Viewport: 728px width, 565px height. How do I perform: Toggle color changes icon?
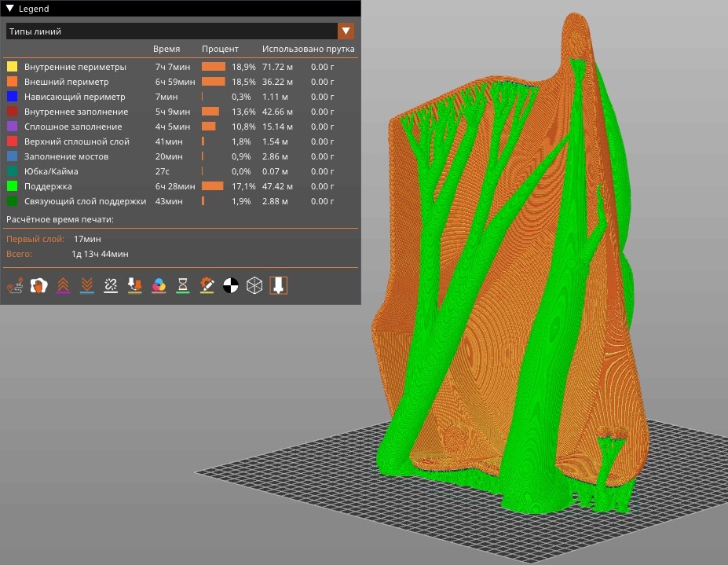159,285
